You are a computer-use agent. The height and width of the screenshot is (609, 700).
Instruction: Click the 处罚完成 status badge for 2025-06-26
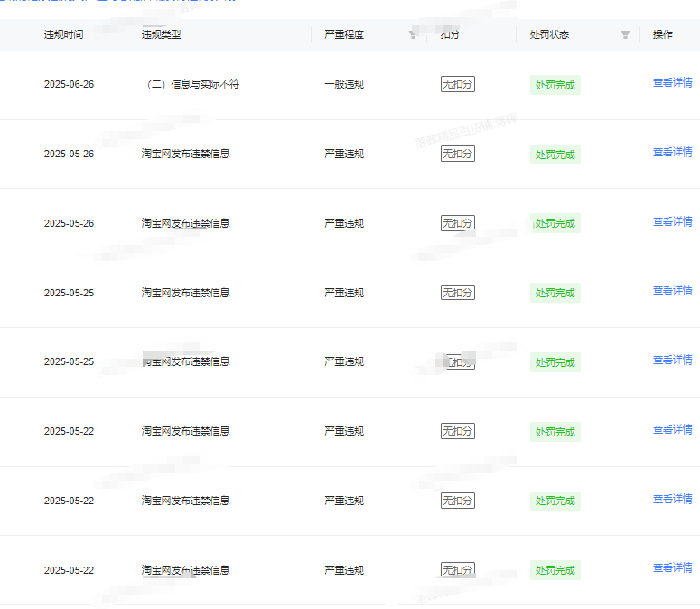(555, 85)
